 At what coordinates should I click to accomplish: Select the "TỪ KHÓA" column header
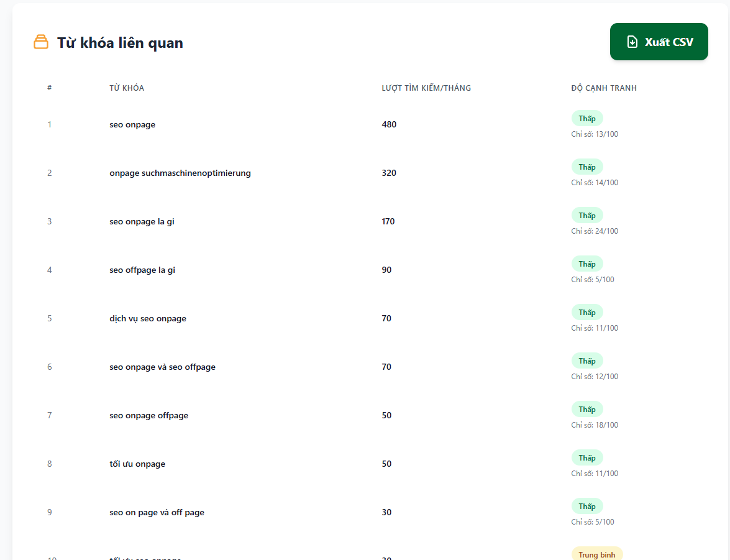coord(127,88)
